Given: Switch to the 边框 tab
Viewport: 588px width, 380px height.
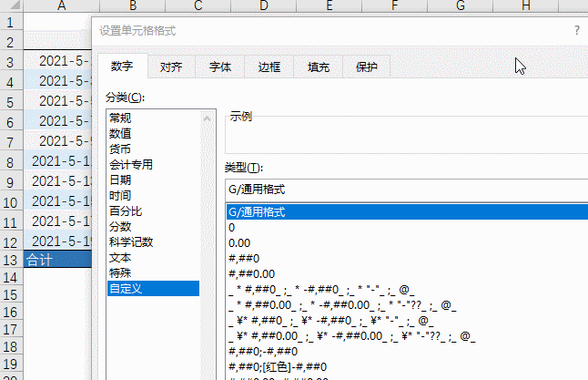Looking at the screenshot, I should click(269, 67).
